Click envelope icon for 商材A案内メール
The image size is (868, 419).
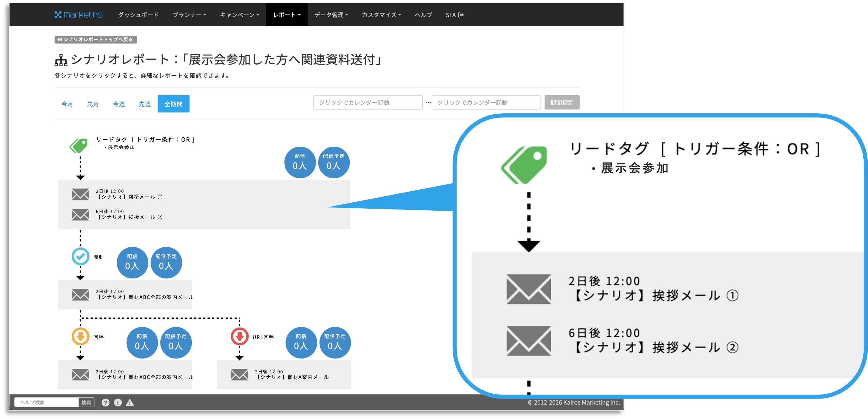click(239, 375)
